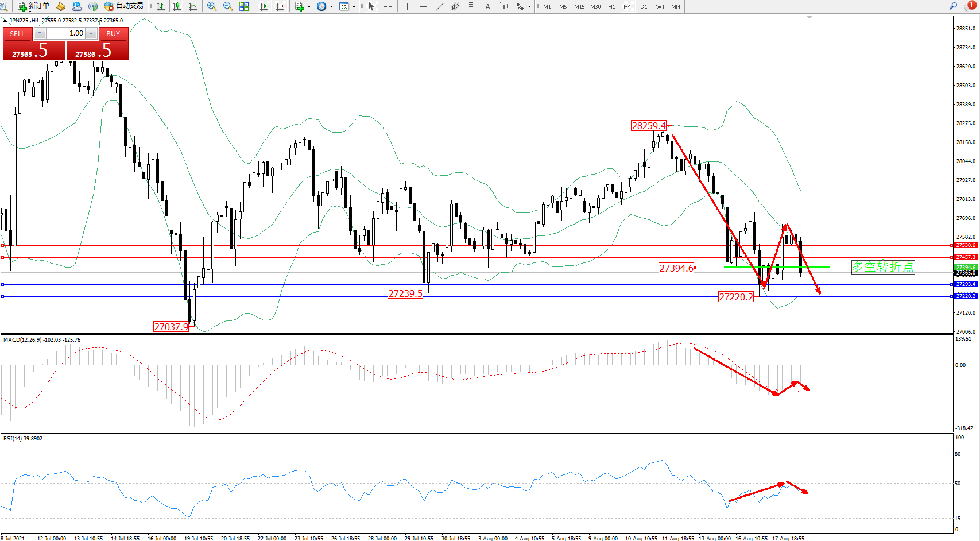Increase lot volume with up arrow
This screenshot has height=541, width=980.
[91, 33]
